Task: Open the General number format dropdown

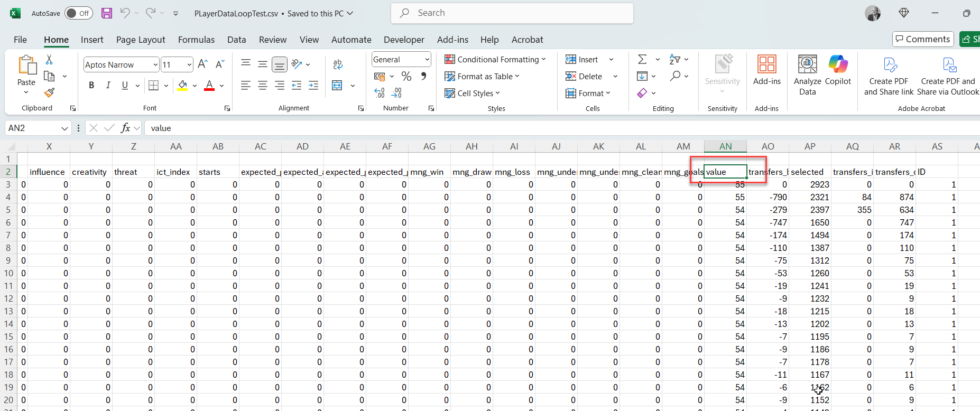Action: (427, 59)
